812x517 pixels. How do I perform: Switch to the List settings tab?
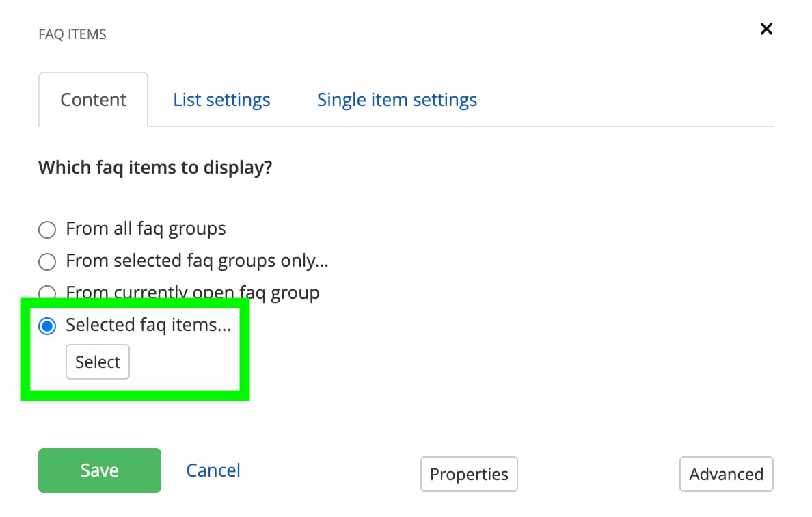[221, 99]
